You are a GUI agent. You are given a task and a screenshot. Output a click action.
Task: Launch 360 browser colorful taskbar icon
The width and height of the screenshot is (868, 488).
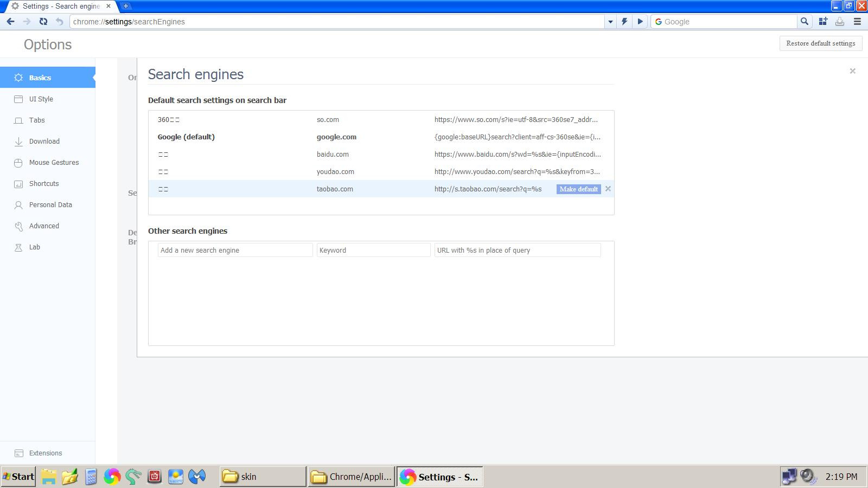tap(112, 477)
